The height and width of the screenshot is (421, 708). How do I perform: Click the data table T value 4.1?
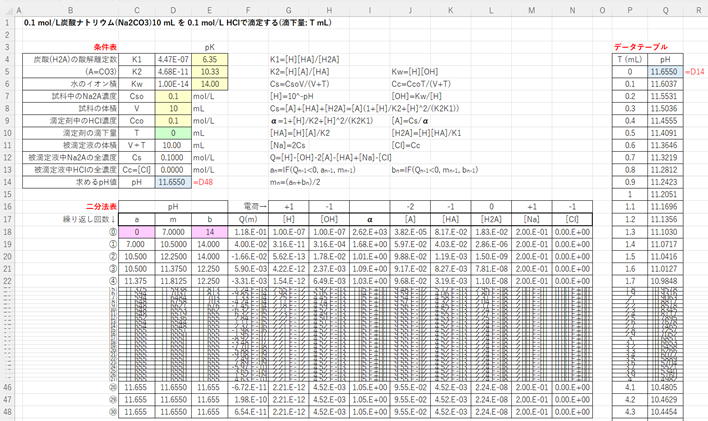pos(630,387)
